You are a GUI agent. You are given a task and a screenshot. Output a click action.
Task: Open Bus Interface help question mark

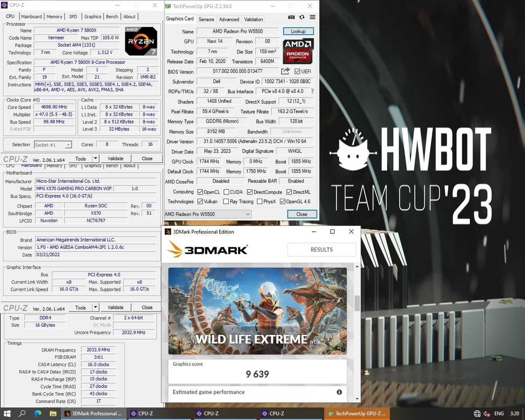[x=312, y=91]
